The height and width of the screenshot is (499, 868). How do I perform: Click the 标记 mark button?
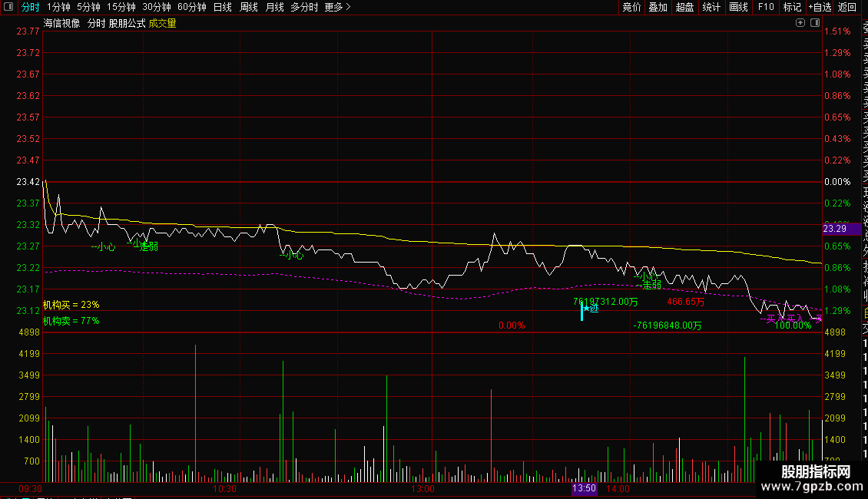pos(792,7)
